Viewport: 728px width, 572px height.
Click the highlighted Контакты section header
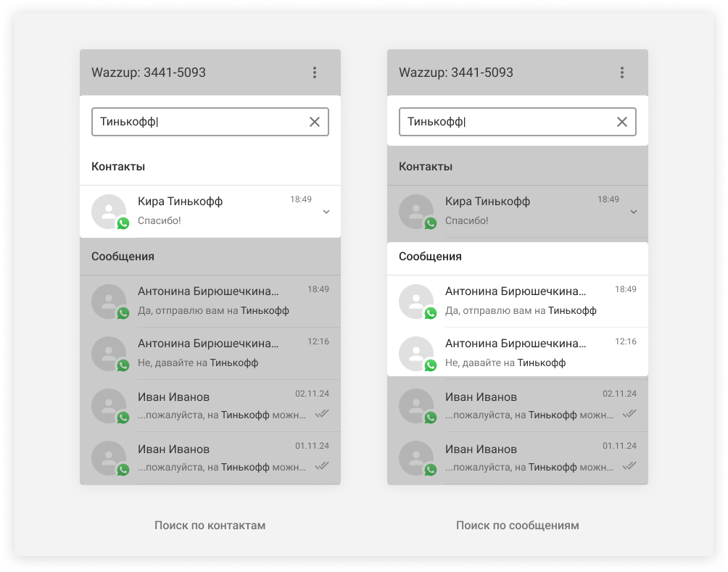[118, 167]
